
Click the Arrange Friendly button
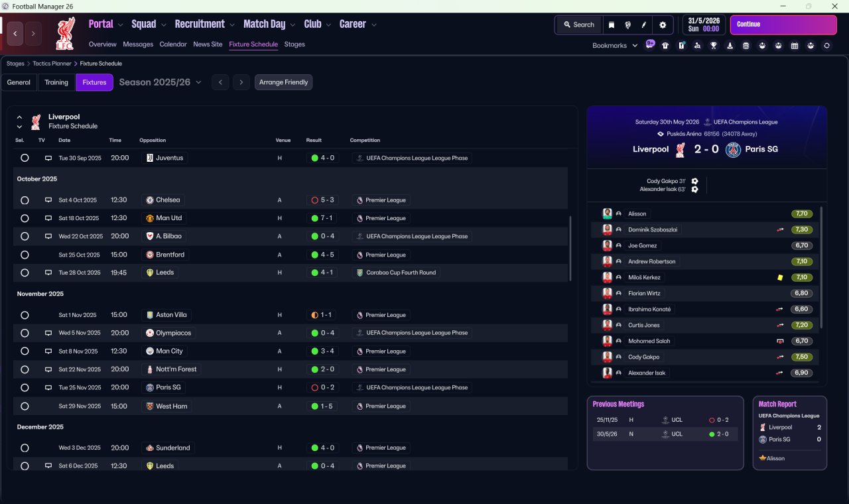(x=283, y=82)
